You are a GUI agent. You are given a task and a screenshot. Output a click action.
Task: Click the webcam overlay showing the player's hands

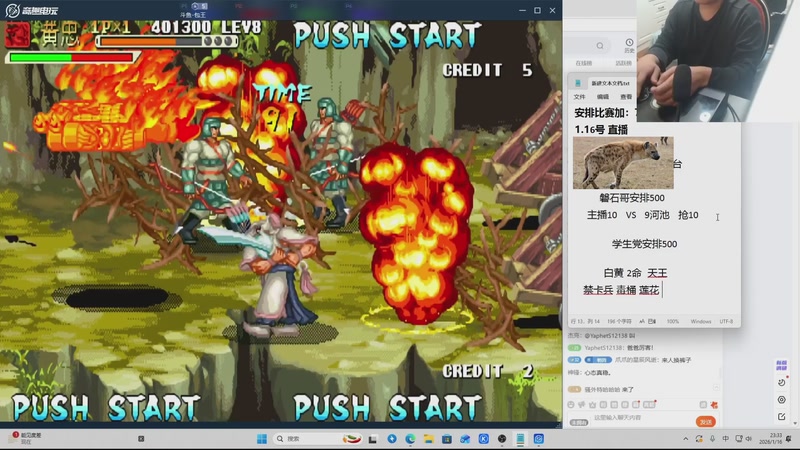click(x=718, y=61)
